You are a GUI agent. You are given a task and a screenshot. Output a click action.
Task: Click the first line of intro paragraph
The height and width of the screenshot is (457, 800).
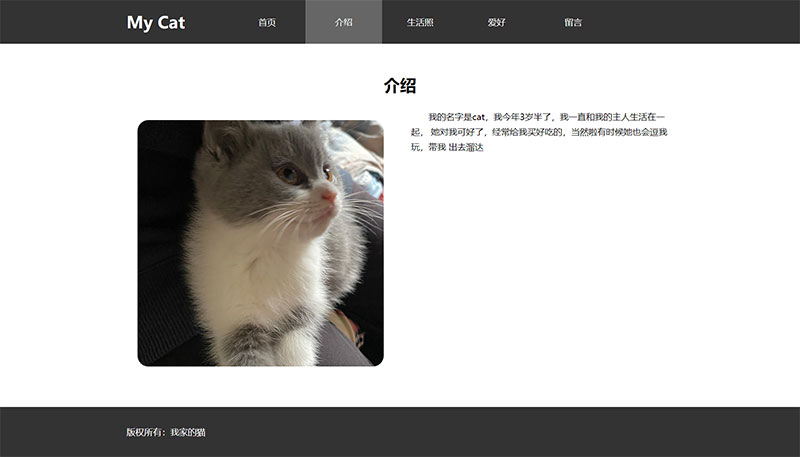546,117
